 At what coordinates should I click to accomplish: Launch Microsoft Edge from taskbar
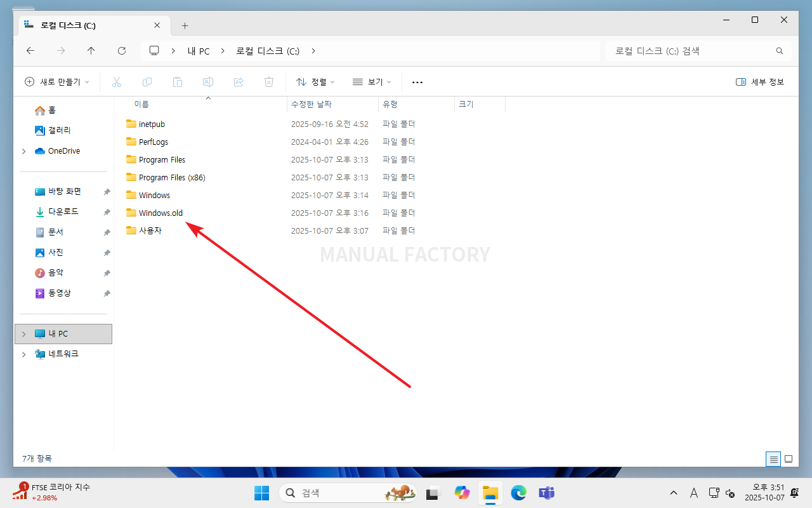coord(518,493)
